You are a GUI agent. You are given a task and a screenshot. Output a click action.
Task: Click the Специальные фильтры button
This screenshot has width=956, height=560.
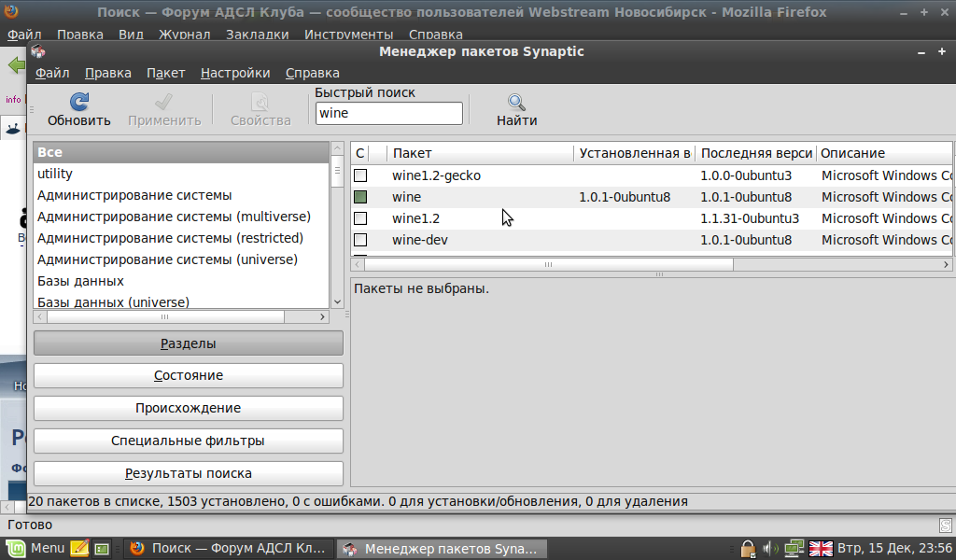coord(189,441)
